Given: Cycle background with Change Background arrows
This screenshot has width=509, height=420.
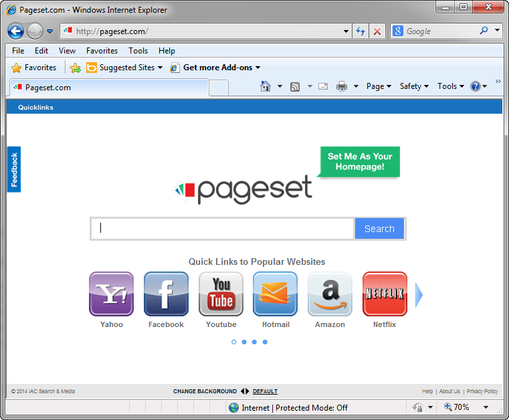Looking at the screenshot, I should pos(245,391).
